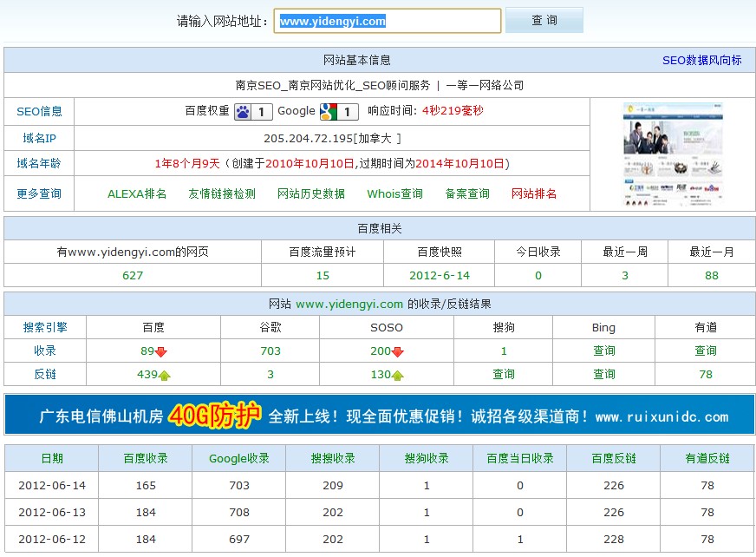Click 搜狗 收录 value 1

[x=504, y=351]
